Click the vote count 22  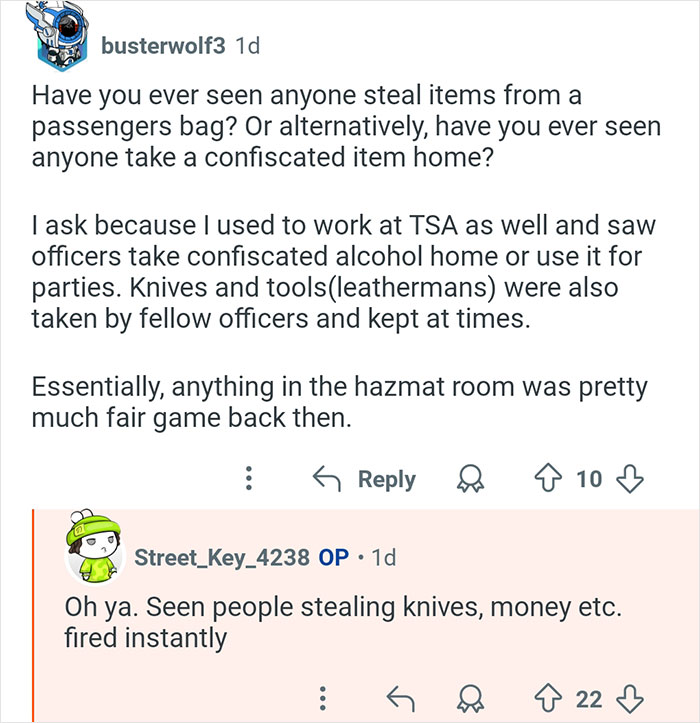coord(591,697)
